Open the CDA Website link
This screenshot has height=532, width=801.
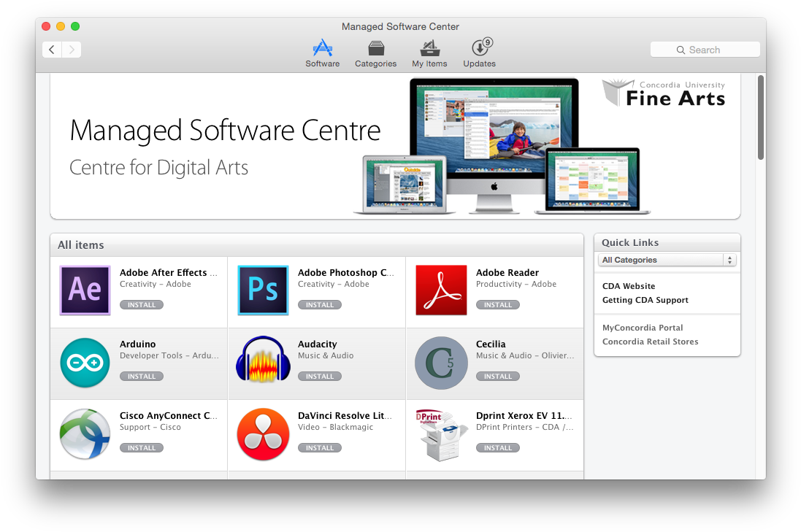click(x=629, y=286)
